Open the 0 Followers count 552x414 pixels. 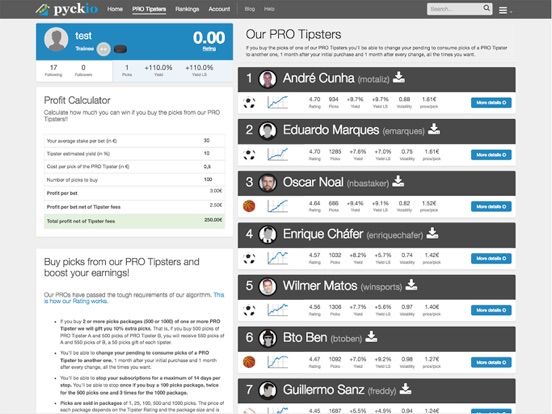point(83,70)
